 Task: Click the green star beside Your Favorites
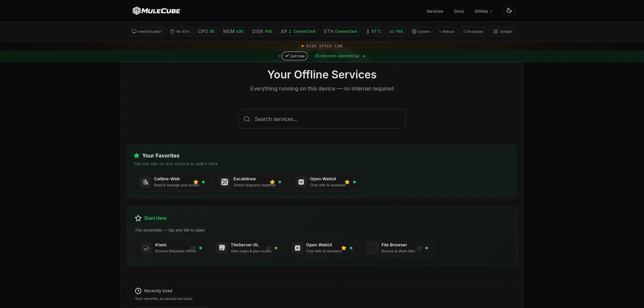point(137,156)
